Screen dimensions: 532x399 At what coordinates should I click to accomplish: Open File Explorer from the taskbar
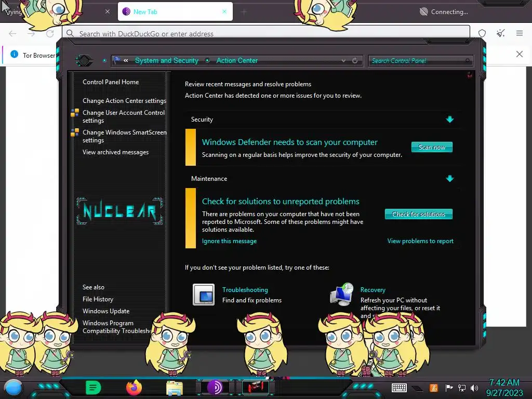click(175, 388)
